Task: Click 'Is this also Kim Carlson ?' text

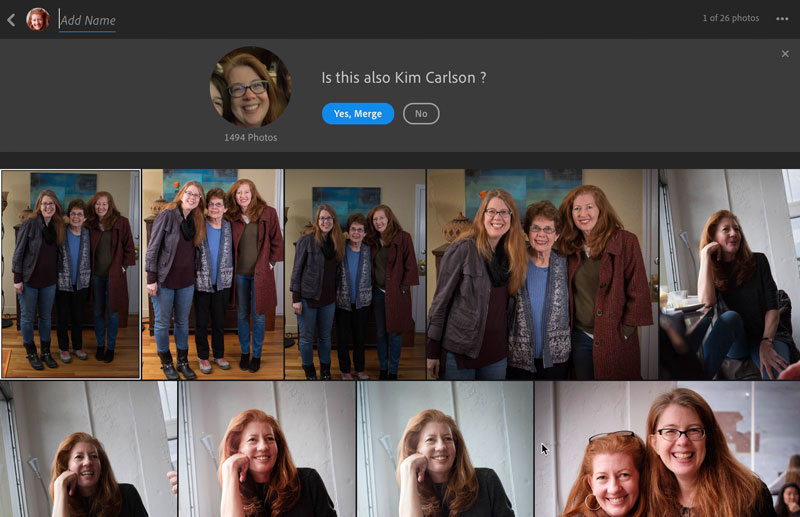Action: [404, 78]
